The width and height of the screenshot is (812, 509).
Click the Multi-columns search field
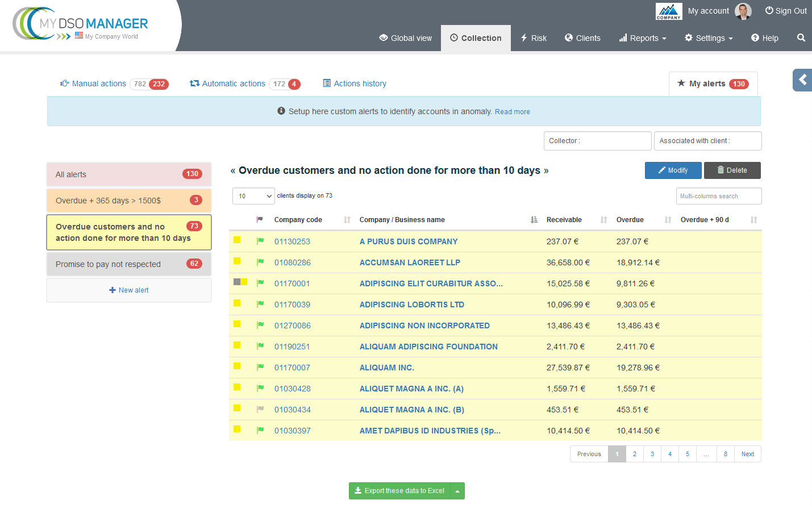point(718,196)
